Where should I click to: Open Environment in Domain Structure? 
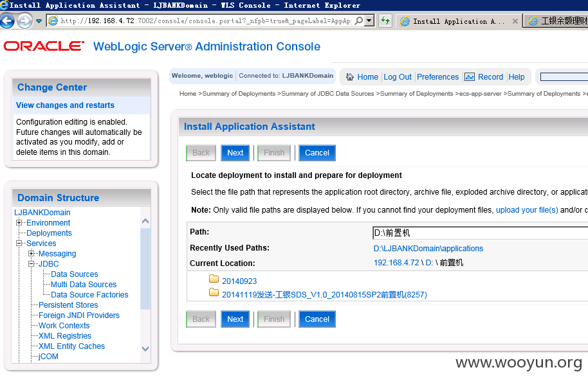[x=48, y=223]
